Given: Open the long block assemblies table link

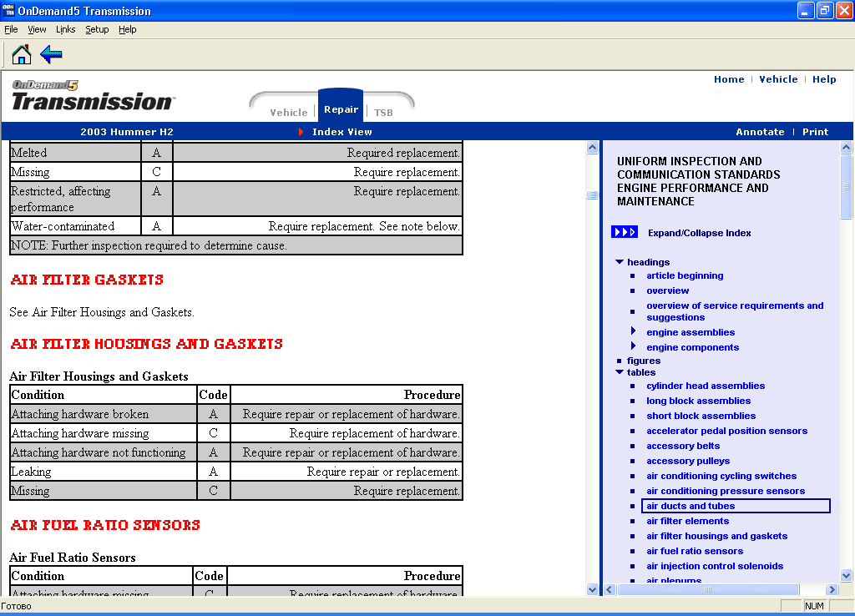Looking at the screenshot, I should (x=699, y=401).
